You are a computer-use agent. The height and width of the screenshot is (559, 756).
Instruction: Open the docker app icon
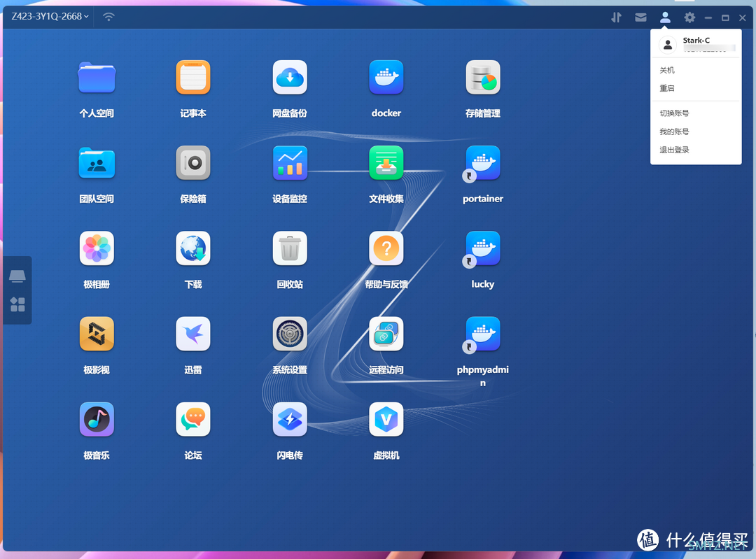(x=386, y=78)
